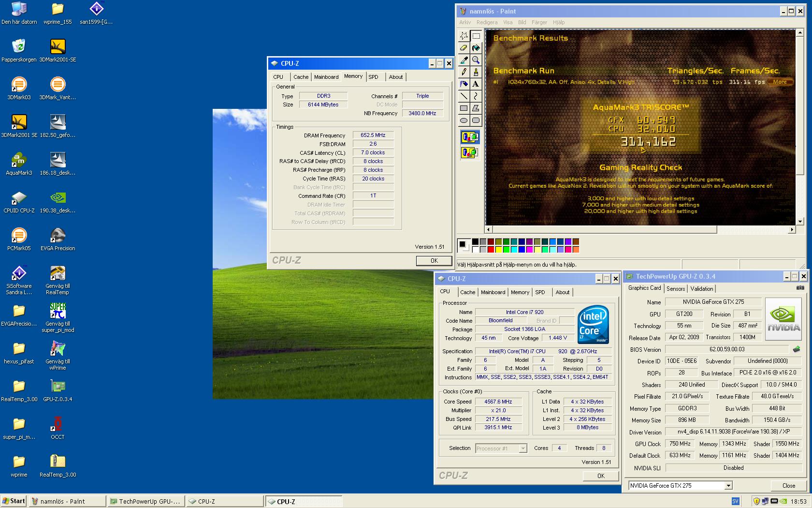Open the AquaMark3 desktop shortcut
812x508 pixels.
[19, 164]
